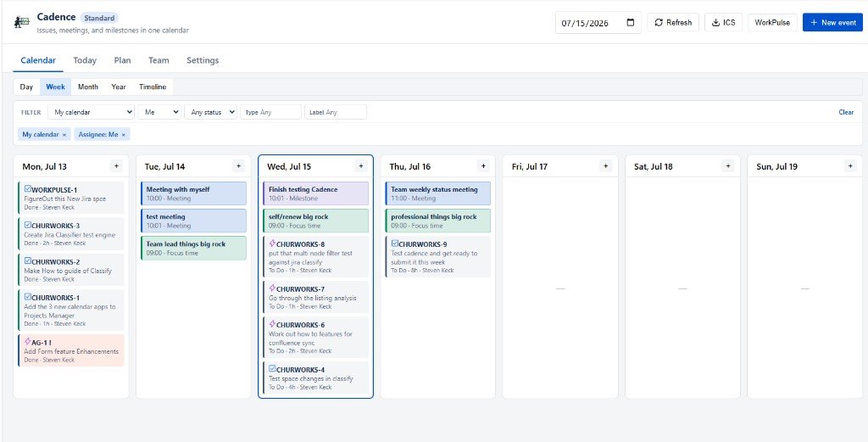Select the Week view
The height and width of the screenshot is (442, 868).
click(55, 87)
